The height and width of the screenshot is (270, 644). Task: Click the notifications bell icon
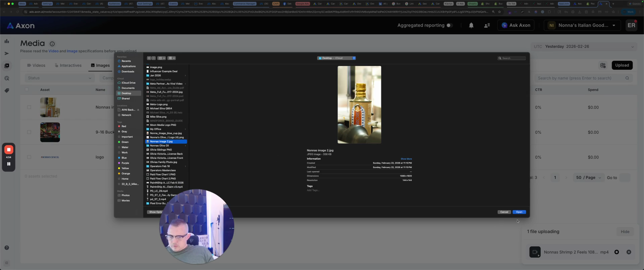(x=471, y=26)
